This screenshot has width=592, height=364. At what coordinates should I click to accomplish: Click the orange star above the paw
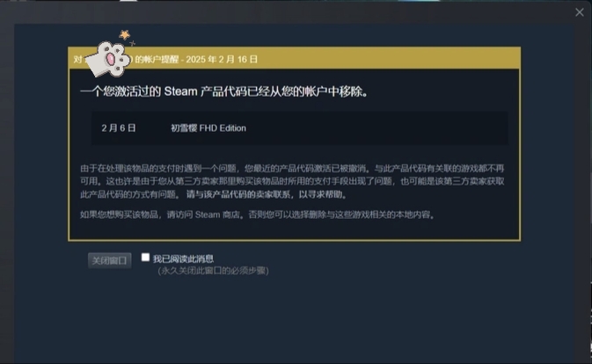click(x=125, y=34)
